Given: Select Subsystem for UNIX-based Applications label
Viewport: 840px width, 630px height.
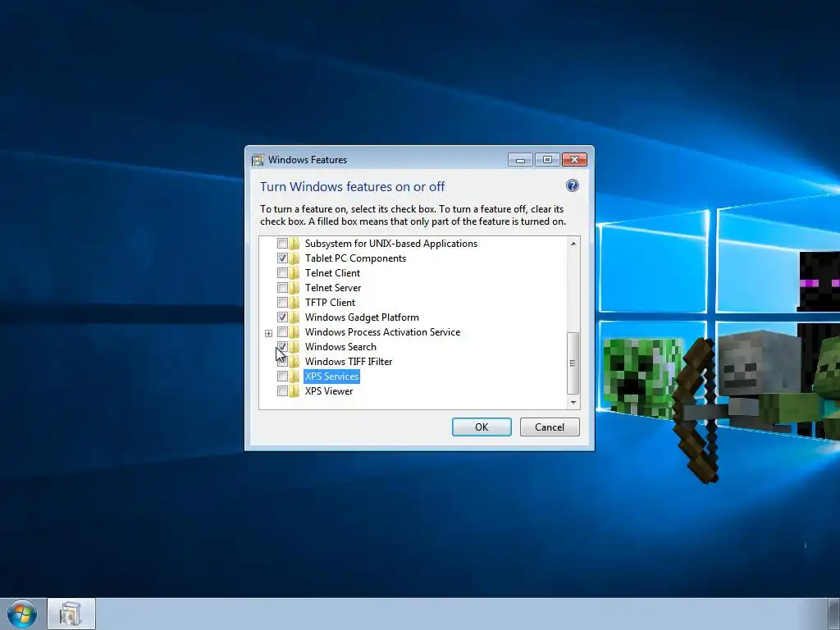Looking at the screenshot, I should click(391, 244).
